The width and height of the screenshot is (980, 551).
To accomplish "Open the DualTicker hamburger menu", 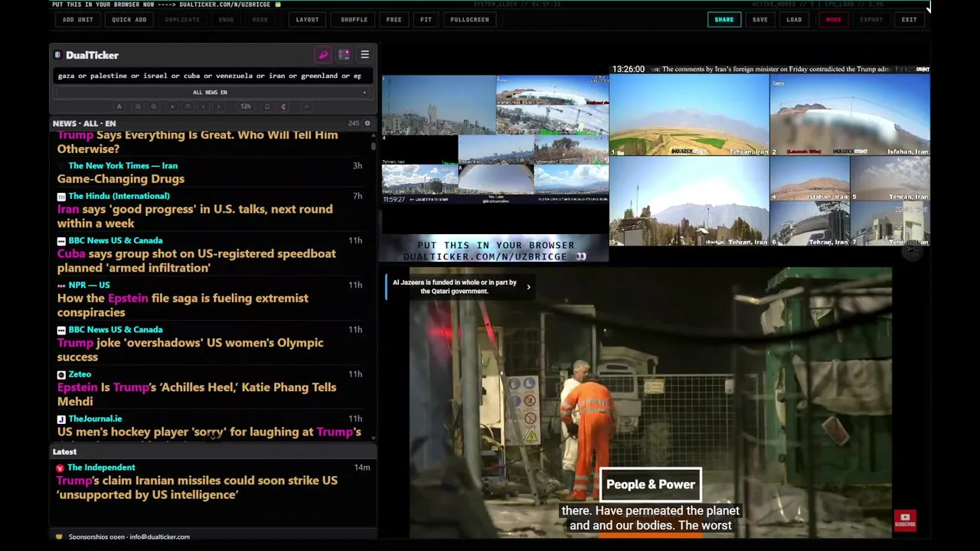I will click(364, 55).
